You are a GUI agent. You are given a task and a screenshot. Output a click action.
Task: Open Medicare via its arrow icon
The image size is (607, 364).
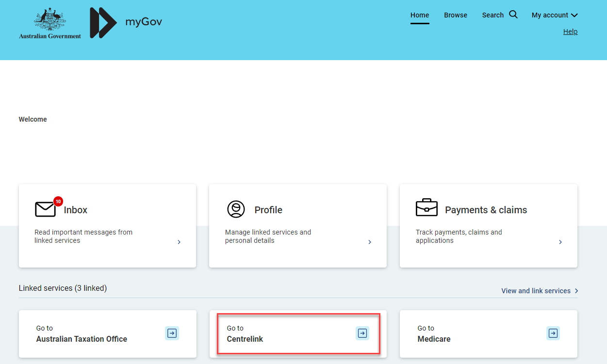[x=553, y=333]
